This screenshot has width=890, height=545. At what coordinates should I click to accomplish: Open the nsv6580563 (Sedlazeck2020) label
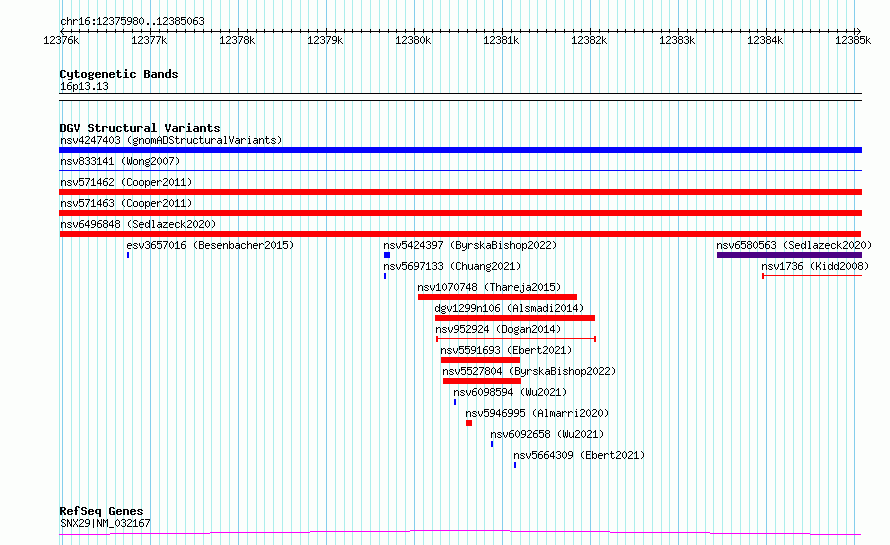click(x=794, y=245)
